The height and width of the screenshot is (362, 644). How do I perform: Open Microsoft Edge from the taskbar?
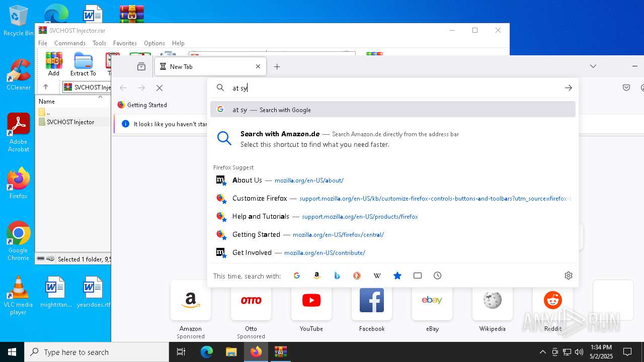(x=207, y=352)
